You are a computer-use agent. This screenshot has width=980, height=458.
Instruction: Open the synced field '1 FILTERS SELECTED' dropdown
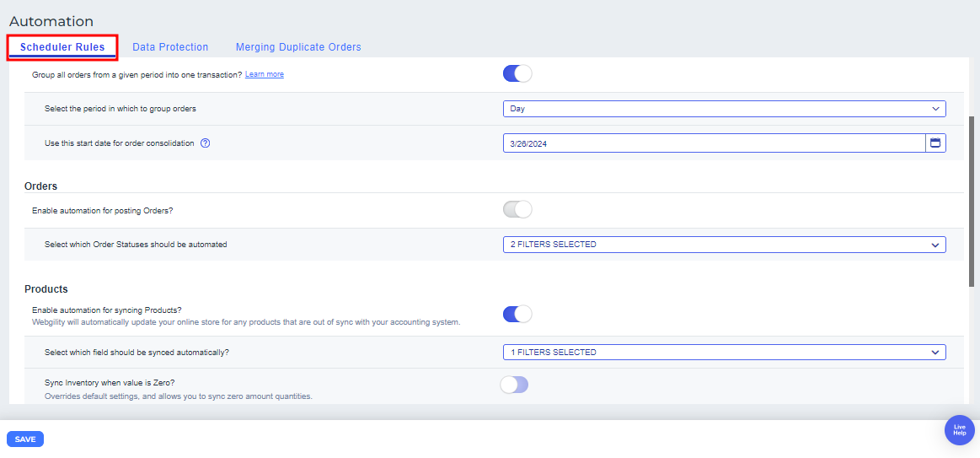(716, 353)
